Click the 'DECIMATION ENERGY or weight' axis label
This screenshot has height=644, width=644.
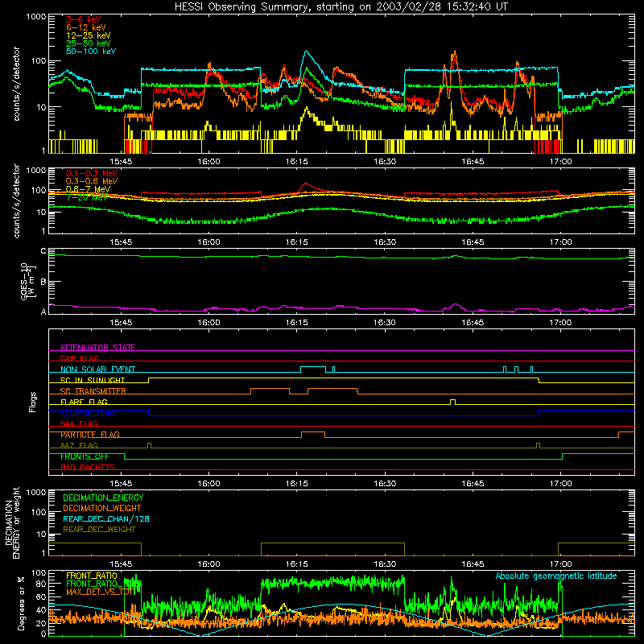(x=12, y=522)
